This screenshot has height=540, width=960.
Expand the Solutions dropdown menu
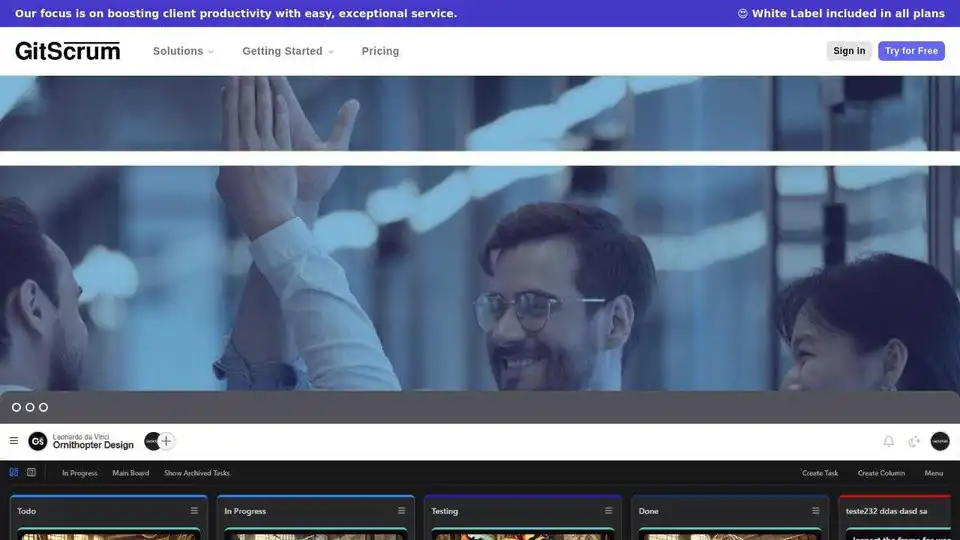click(x=183, y=51)
